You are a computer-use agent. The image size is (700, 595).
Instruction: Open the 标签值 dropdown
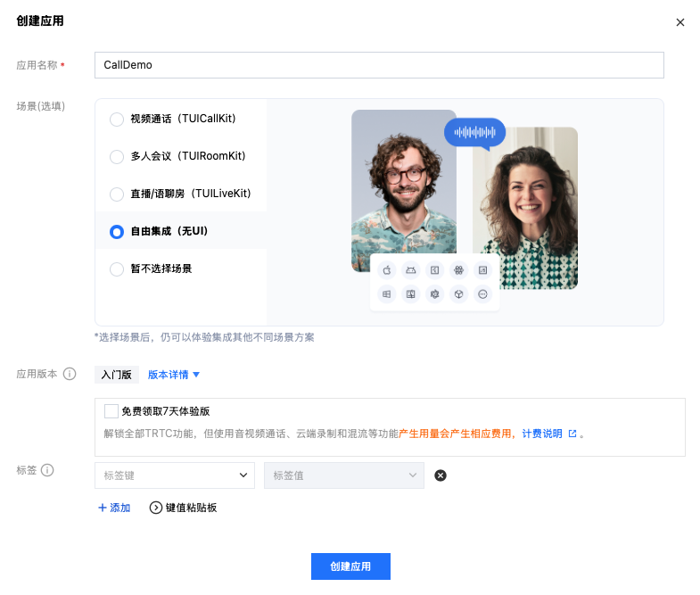343,475
